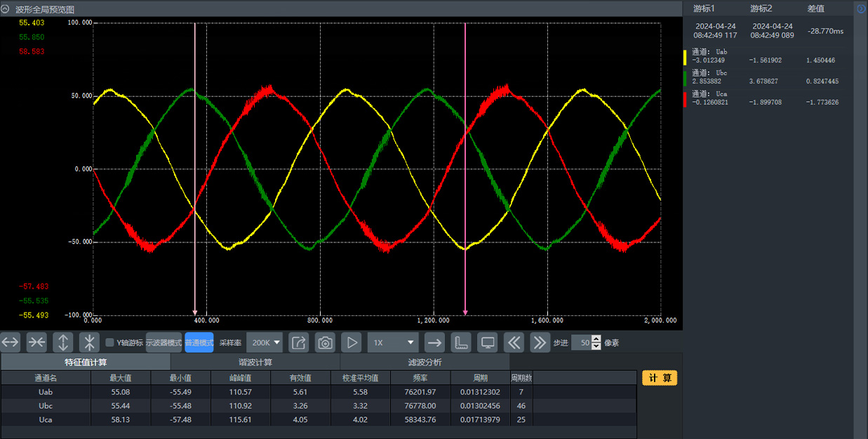
Task: Switch to 示波器模式 oscilloscope mode
Action: click(x=163, y=343)
